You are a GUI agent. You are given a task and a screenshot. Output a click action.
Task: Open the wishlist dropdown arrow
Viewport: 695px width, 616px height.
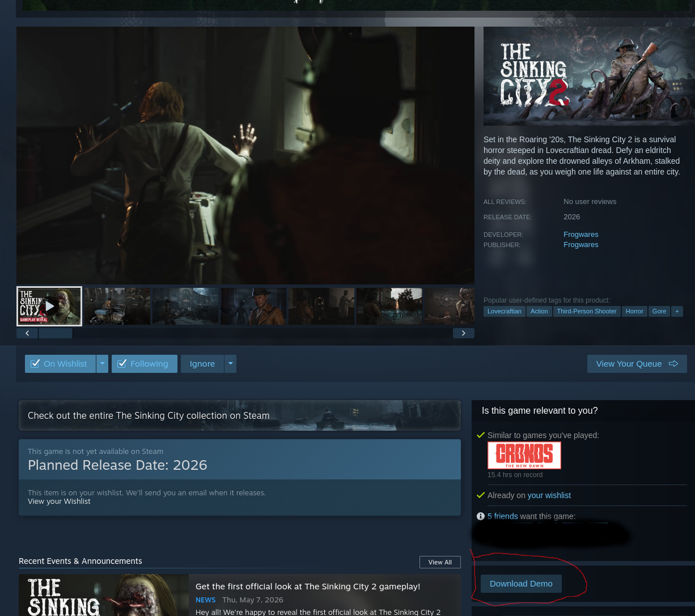(x=102, y=364)
